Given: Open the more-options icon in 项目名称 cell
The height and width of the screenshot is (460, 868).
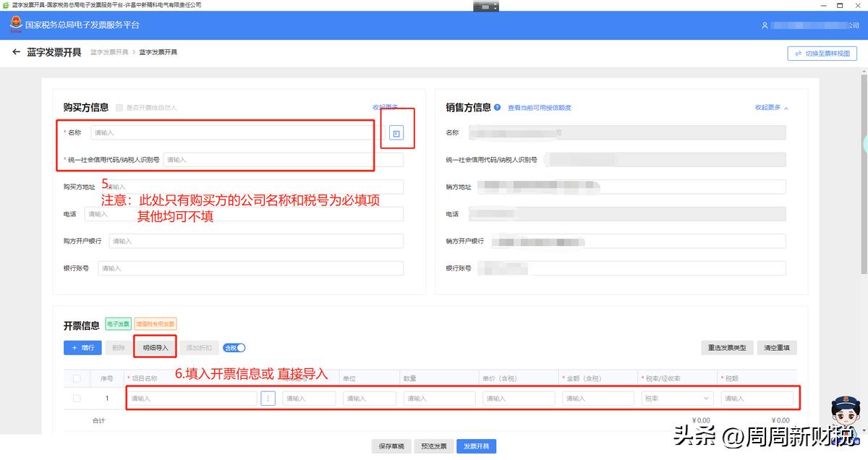Looking at the screenshot, I should pyautogui.click(x=268, y=398).
